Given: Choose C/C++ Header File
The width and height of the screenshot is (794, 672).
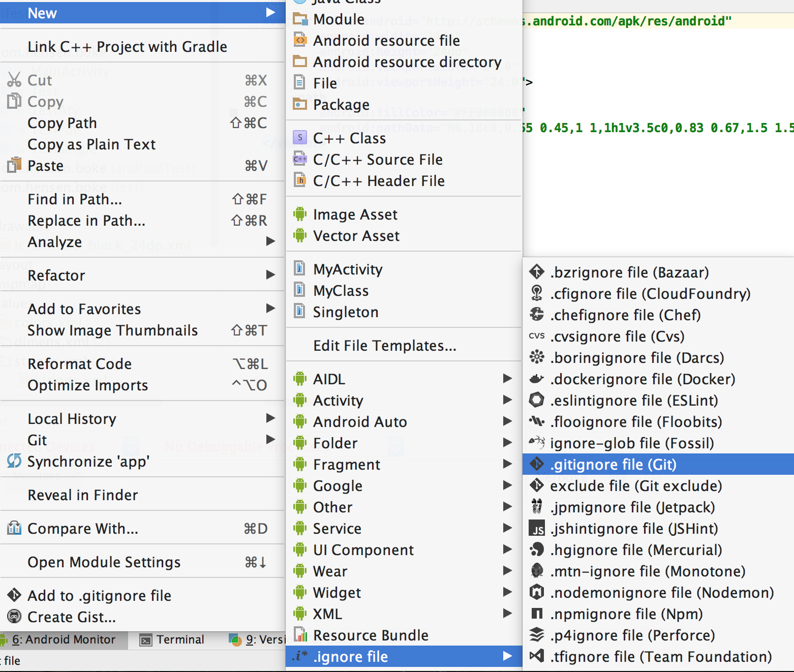Looking at the screenshot, I should (x=404, y=180).
